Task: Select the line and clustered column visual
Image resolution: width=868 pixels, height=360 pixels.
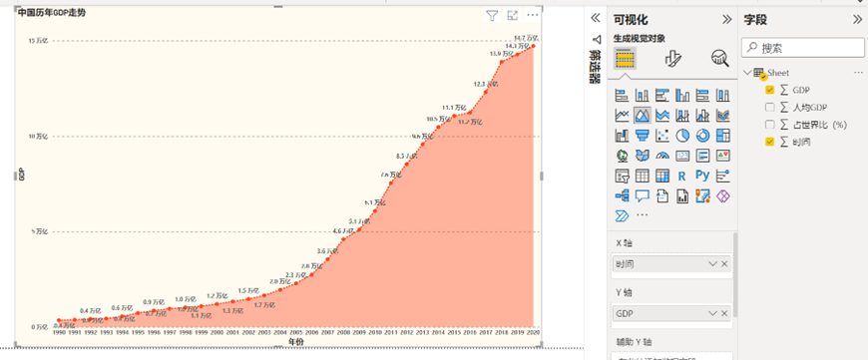Action: click(x=702, y=115)
